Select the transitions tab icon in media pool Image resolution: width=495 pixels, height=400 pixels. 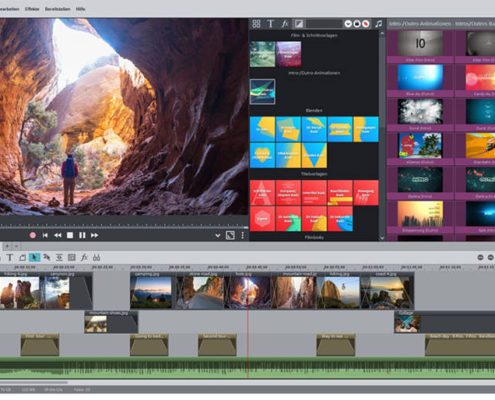pos(299,24)
